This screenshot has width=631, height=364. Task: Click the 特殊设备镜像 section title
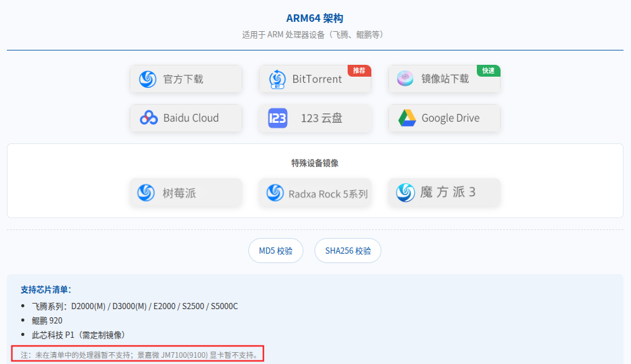click(x=315, y=163)
